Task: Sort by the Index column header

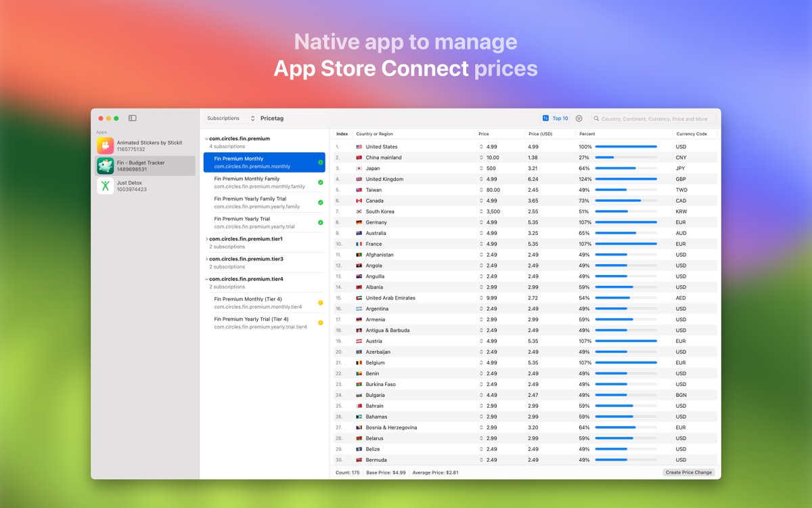Action: (x=342, y=134)
